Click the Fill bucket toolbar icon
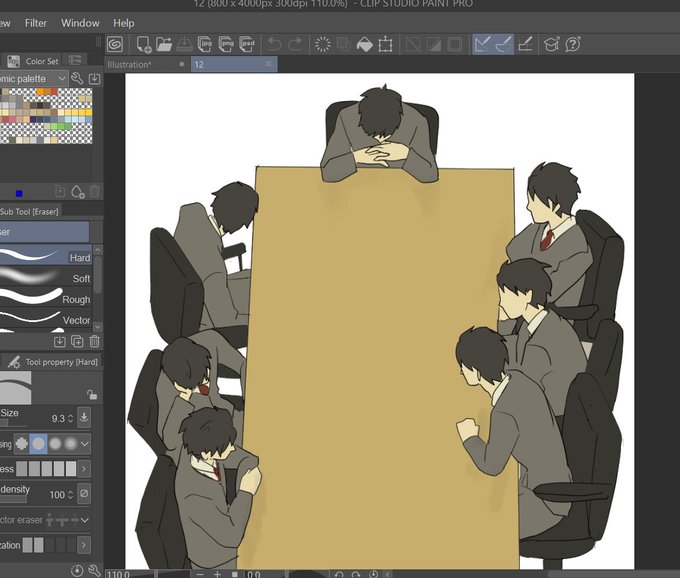Screen dimensions: 680x578 pos(364,44)
